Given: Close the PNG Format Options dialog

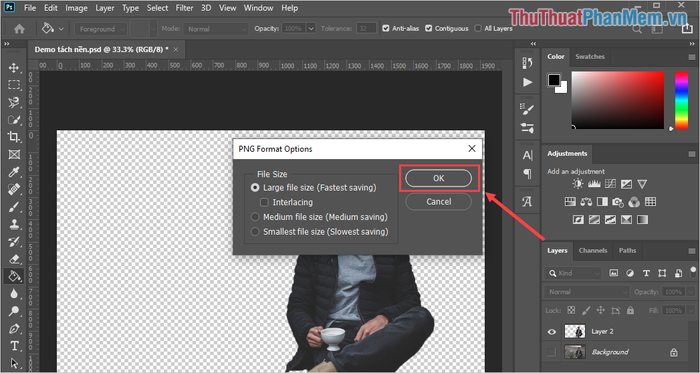Looking at the screenshot, I should pos(471,149).
